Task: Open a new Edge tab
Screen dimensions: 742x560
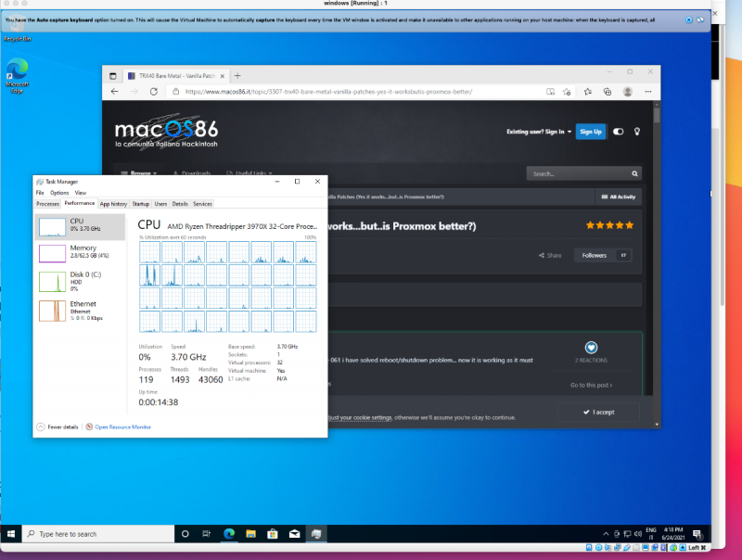Action: [x=237, y=76]
